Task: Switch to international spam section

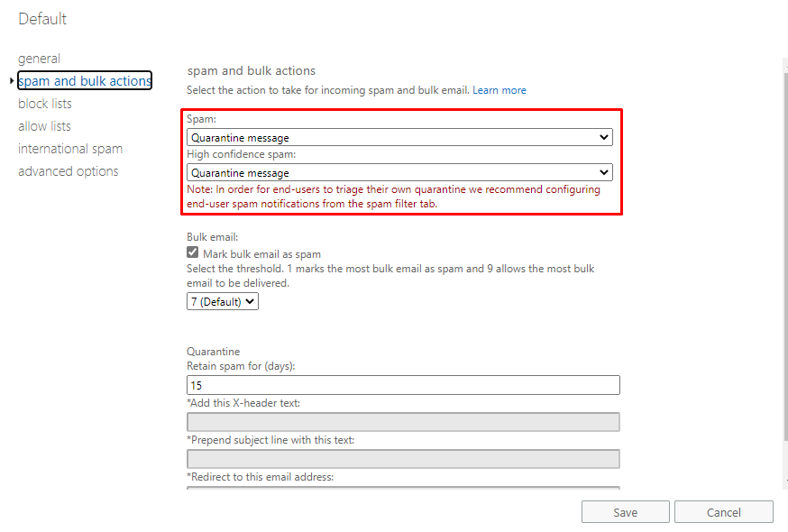Action: point(70,149)
